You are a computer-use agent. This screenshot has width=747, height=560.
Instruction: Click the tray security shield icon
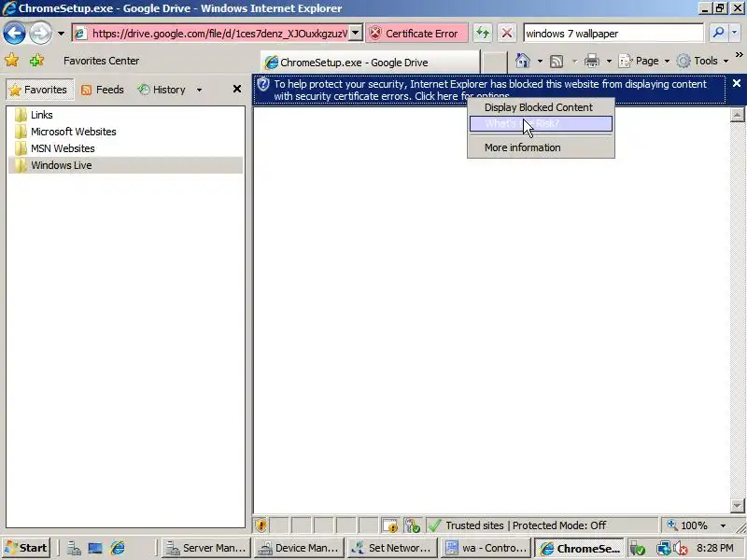coord(638,549)
